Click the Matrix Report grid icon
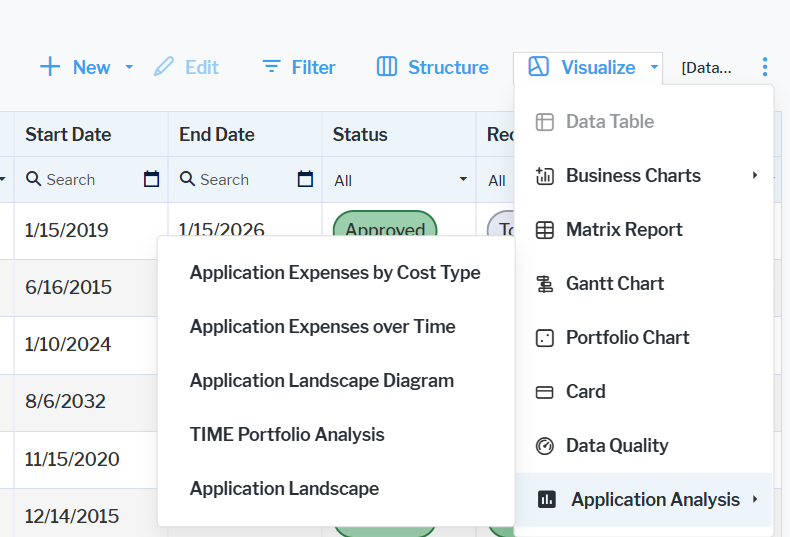This screenshot has height=537, width=790. [x=545, y=230]
